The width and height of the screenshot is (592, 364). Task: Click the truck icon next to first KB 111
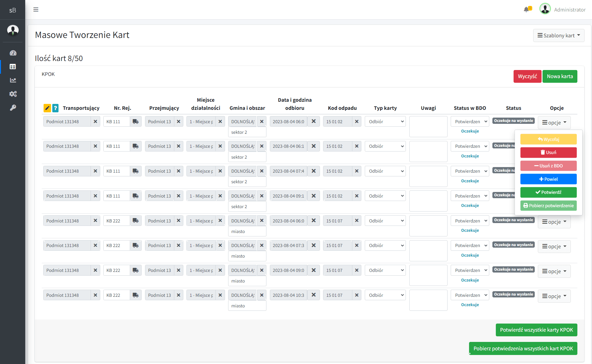pyautogui.click(x=136, y=122)
